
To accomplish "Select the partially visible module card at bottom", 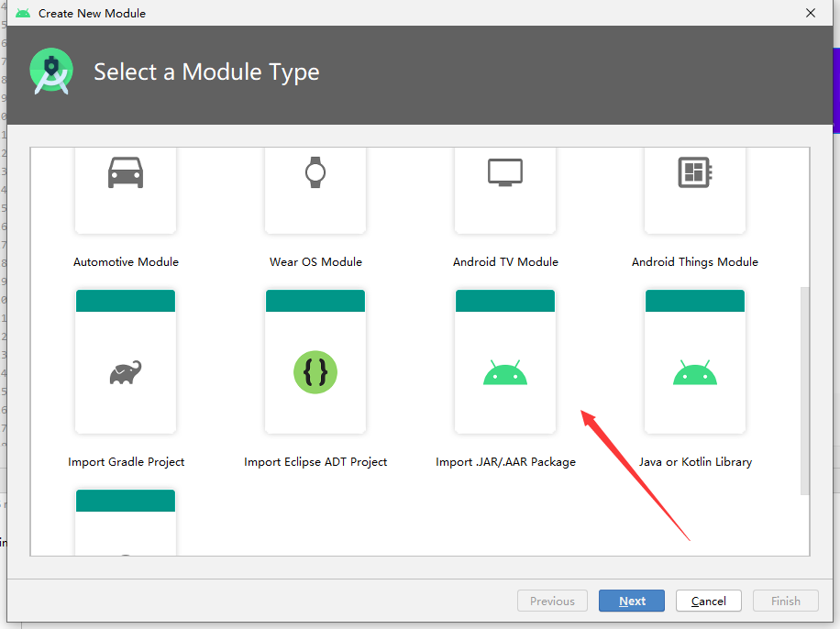I will (x=126, y=523).
